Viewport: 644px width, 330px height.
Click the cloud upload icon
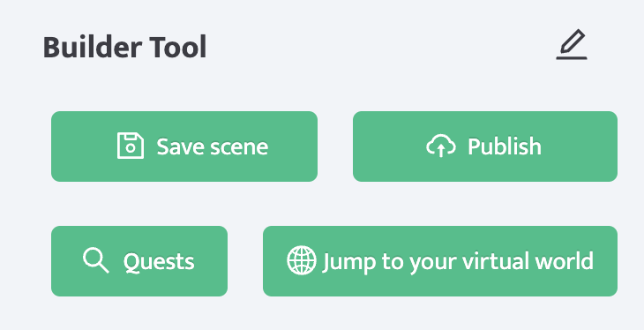pyautogui.click(x=441, y=146)
